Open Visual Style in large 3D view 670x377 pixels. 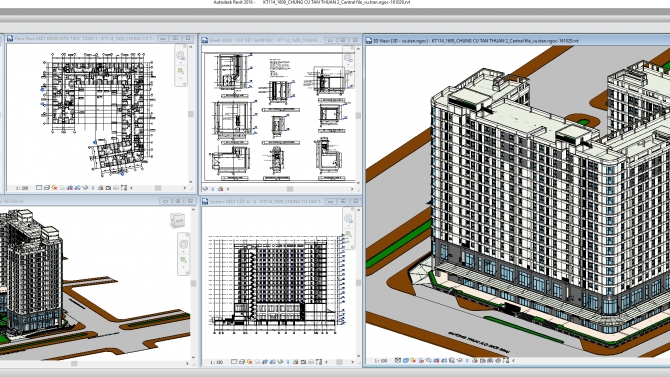point(406,361)
